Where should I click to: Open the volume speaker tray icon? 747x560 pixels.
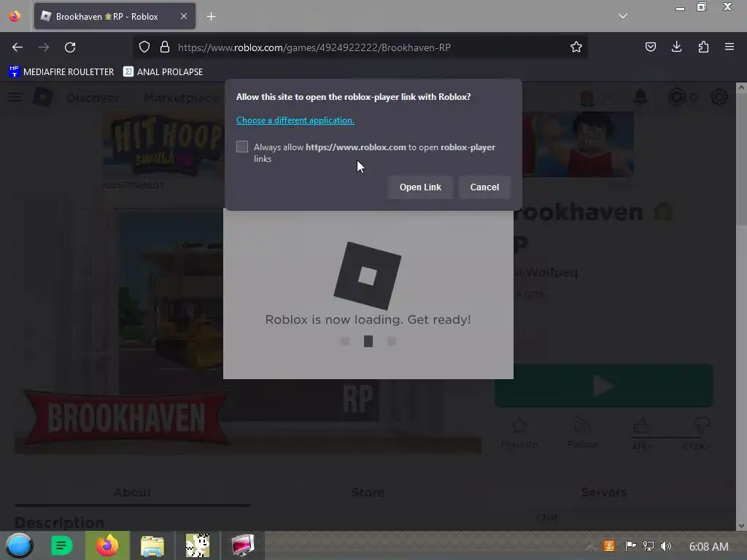coord(666,546)
